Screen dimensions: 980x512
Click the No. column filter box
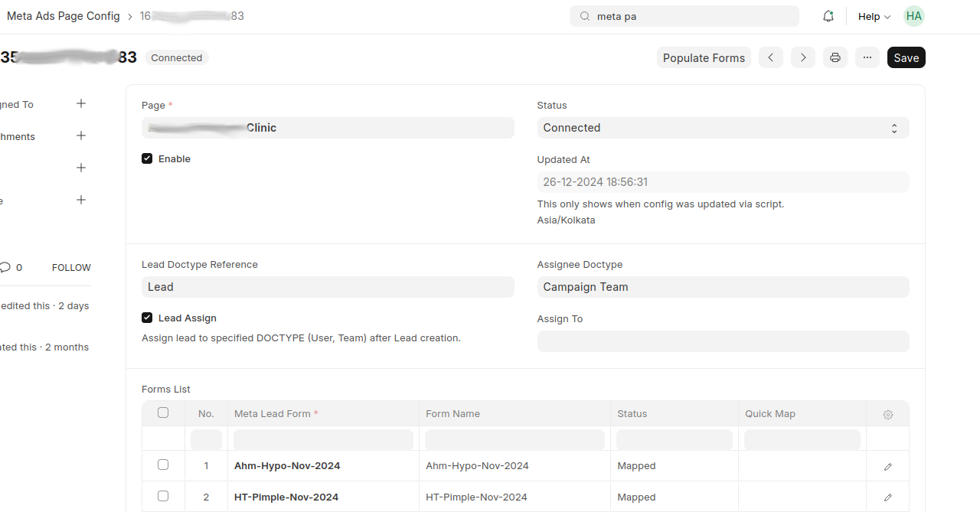click(x=206, y=439)
